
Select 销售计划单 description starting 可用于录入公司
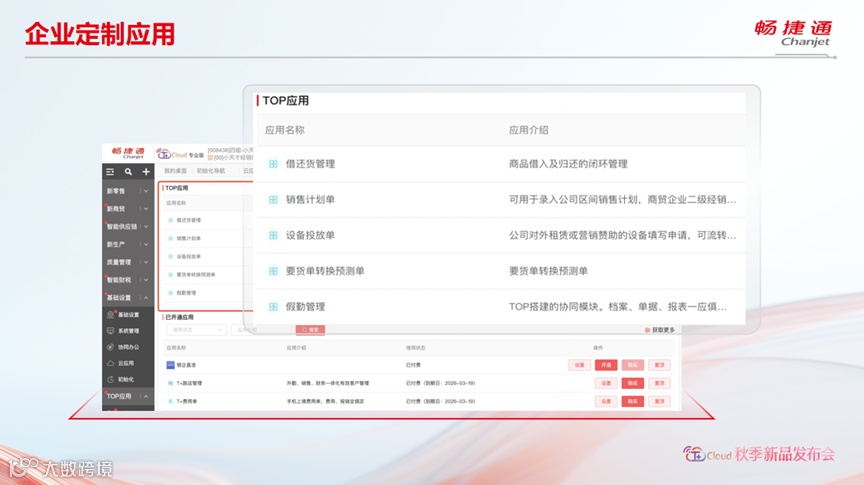click(622, 200)
